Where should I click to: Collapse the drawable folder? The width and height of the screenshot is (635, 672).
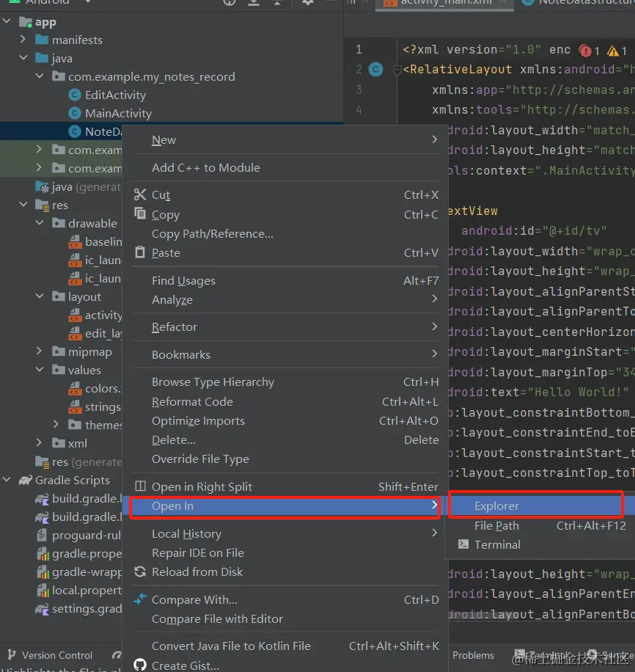click(x=40, y=223)
